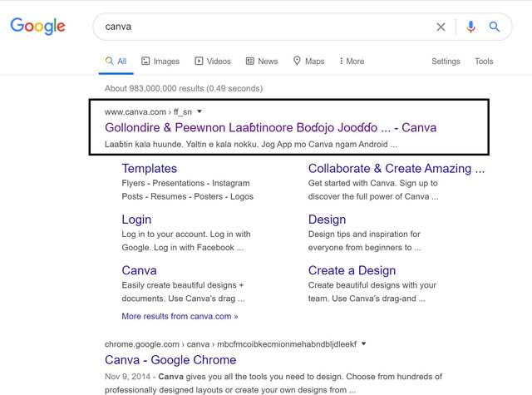Viewport: 532px width, 395px height.
Task: Start voice search with microphone icon
Action: coord(470,27)
